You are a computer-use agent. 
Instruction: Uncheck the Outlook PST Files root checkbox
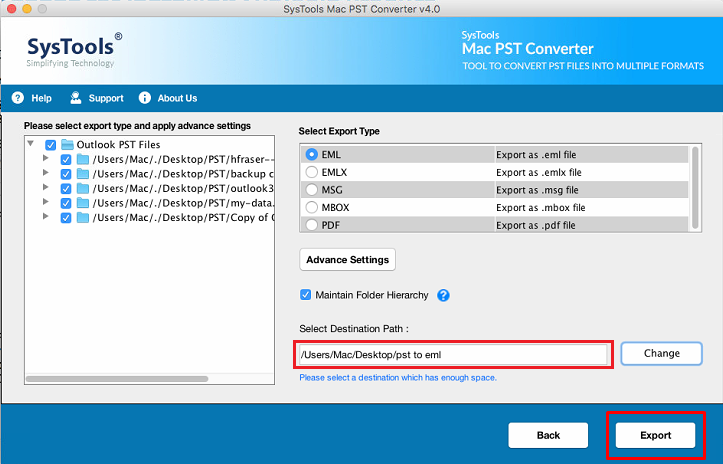coord(51,145)
